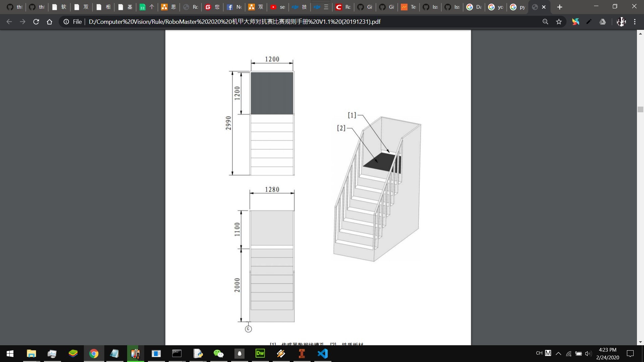Open the Windows Start menu
The image size is (644, 362).
click(10, 354)
